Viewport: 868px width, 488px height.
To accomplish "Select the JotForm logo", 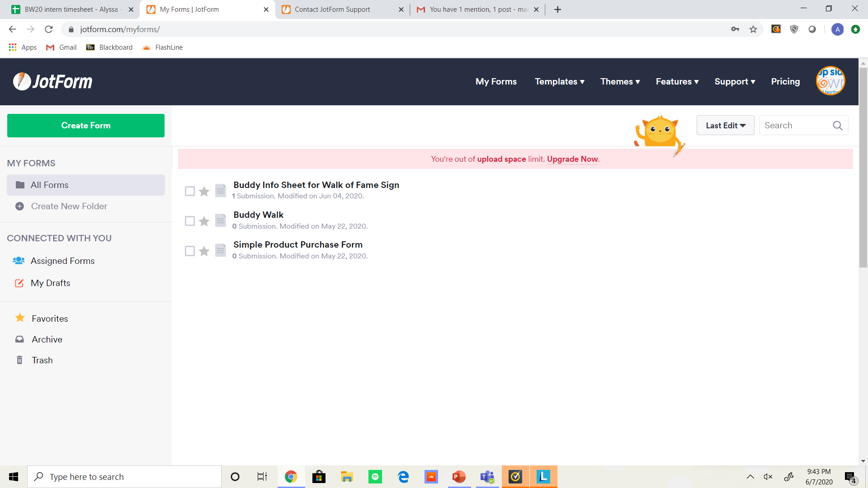I will click(x=52, y=81).
